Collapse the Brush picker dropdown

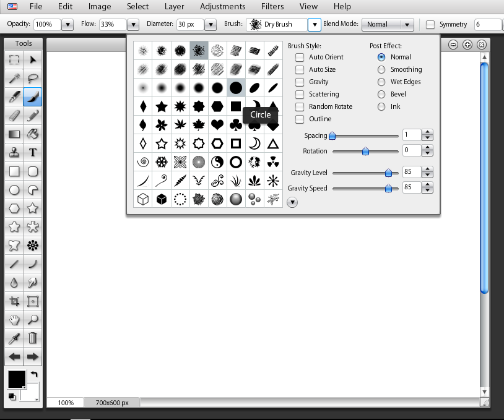pos(315,24)
